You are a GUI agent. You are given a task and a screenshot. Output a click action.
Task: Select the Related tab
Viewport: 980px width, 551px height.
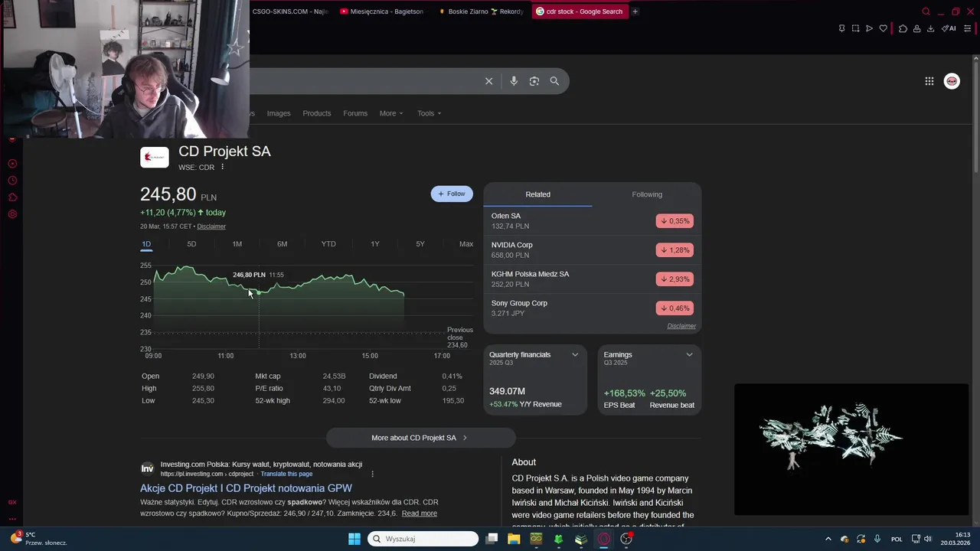pos(537,194)
